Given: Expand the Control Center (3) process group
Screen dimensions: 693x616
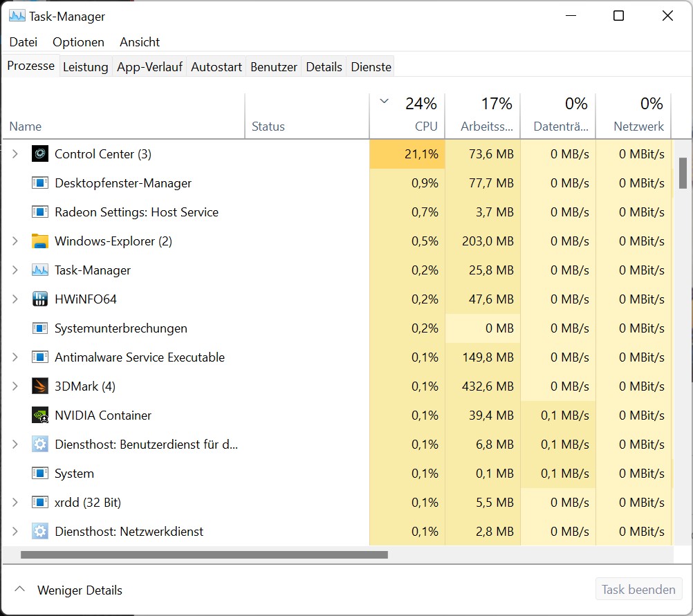Looking at the screenshot, I should click(15, 154).
